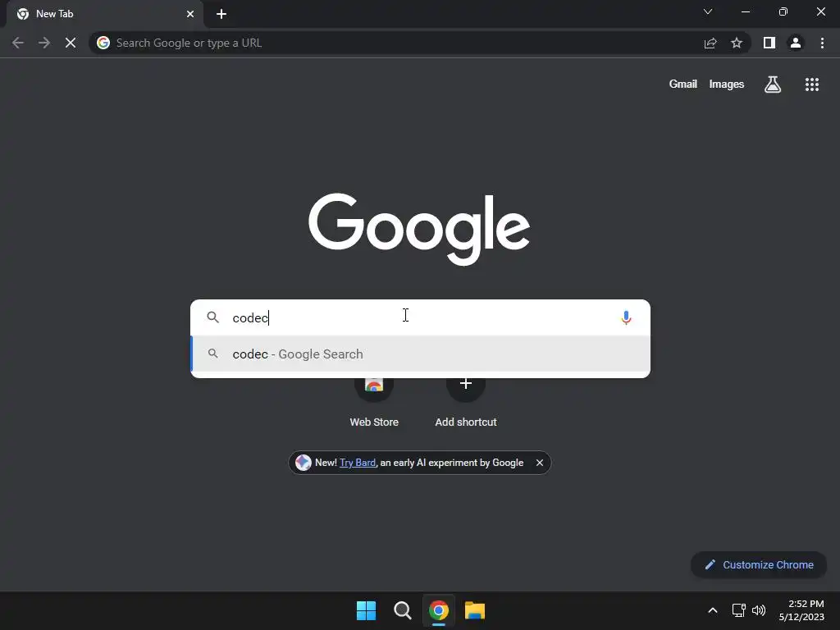Viewport: 840px width, 630px height.
Task: Start voice search with microphone
Action: (626, 317)
